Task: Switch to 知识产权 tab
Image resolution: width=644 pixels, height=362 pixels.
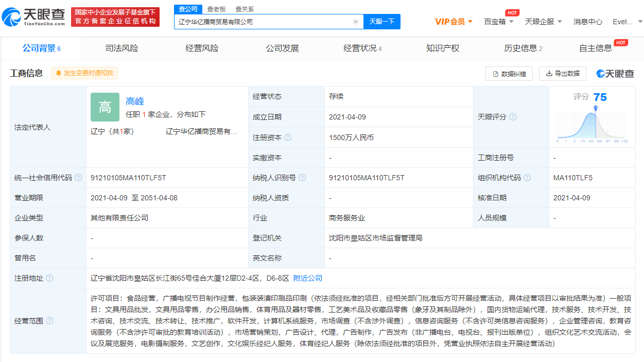Action: [443, 48]
